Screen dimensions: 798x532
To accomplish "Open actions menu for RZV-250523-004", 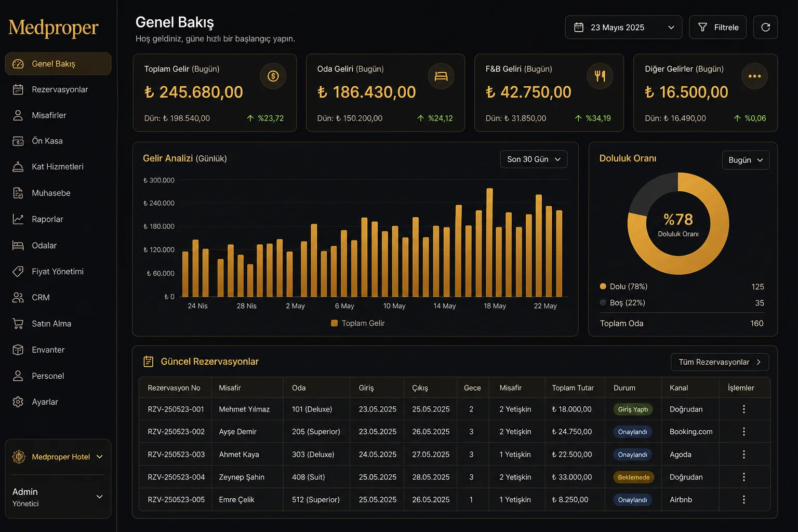I will (x=744, y=477).
